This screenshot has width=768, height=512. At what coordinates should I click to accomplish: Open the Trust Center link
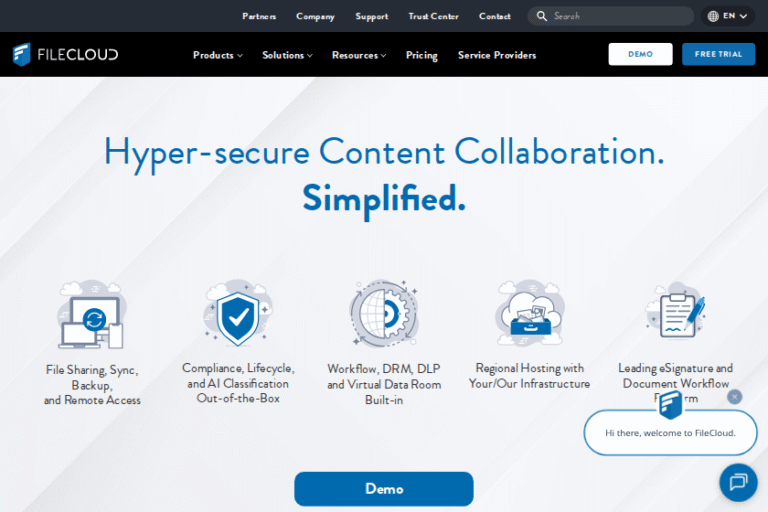click(x=433, y=16)
